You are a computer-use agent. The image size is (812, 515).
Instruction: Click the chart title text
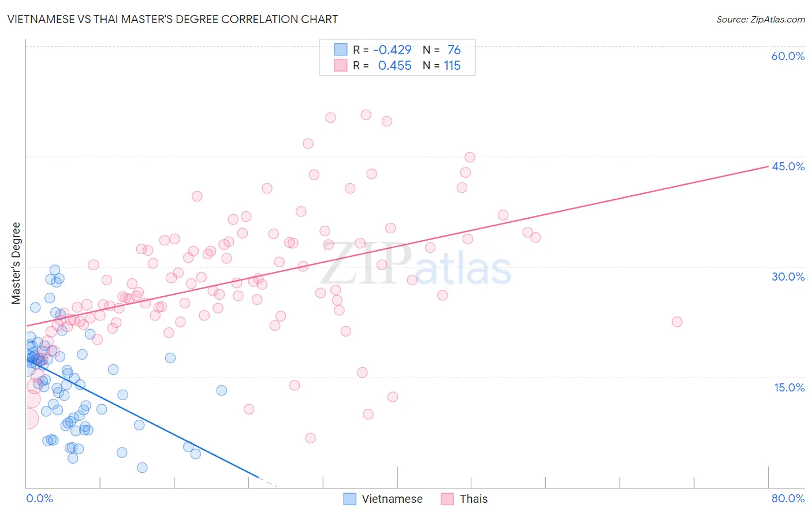(x=172, y=19)
